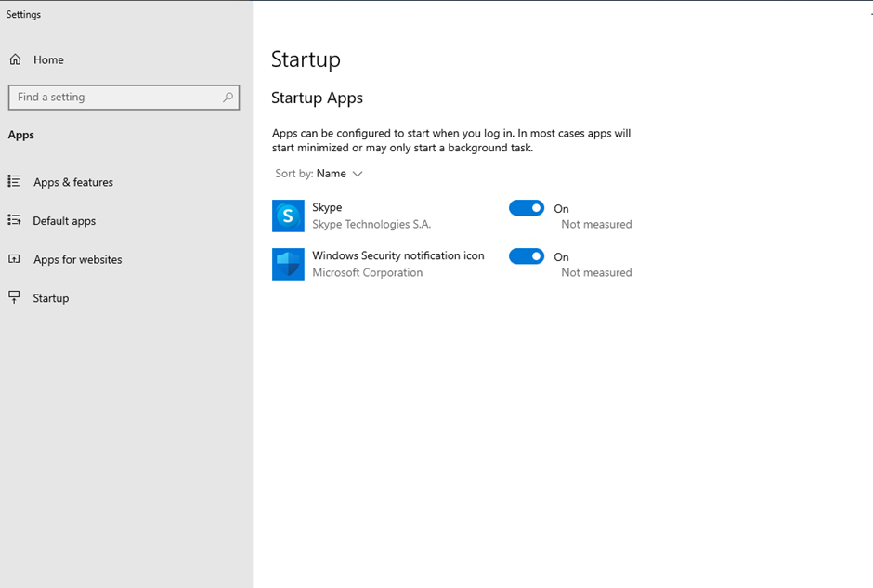Click the Default apps icon
This screenshot has height=588, width=873.
coord(14,220)
